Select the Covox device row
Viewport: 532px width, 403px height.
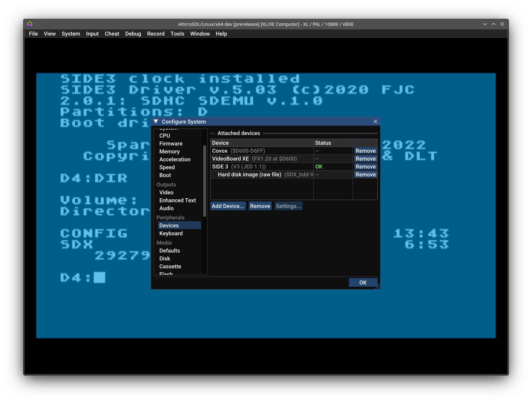pos(262,151)
